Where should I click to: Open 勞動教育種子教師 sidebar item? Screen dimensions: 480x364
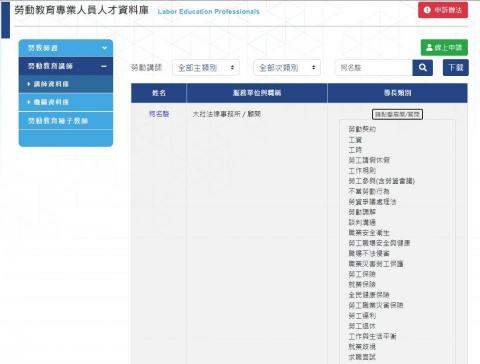66,121
